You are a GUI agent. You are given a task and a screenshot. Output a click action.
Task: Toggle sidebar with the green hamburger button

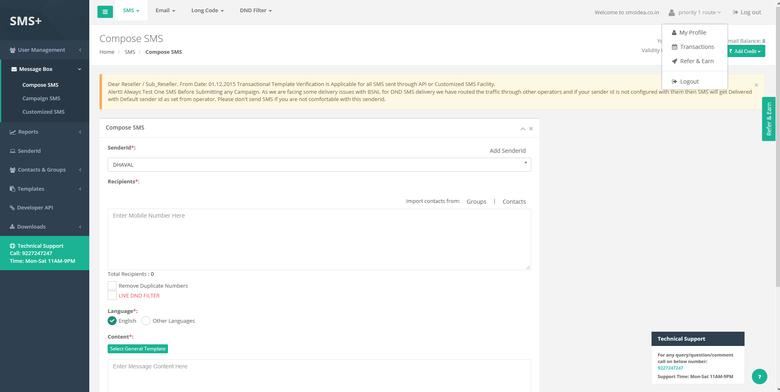105,12
